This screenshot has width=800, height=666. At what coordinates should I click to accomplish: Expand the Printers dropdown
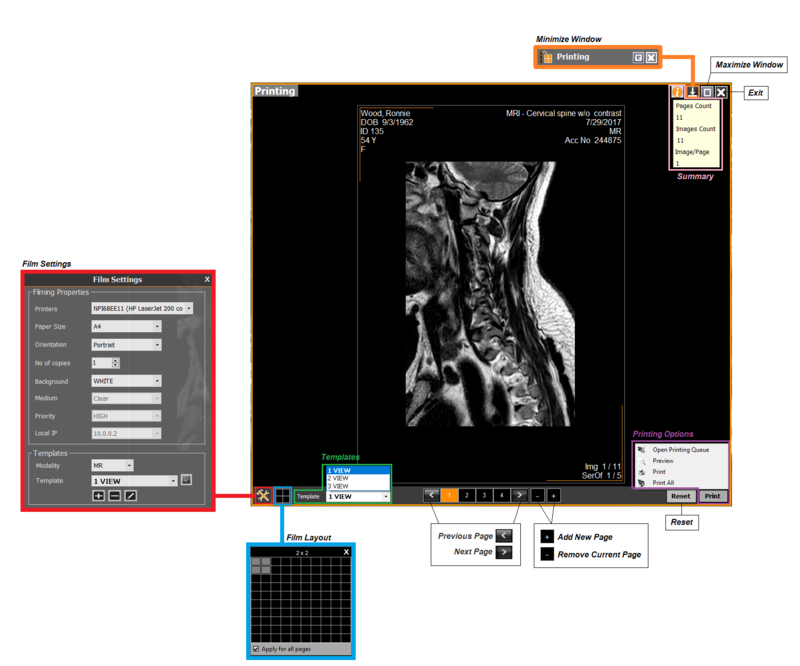click(x=188, y=309)
